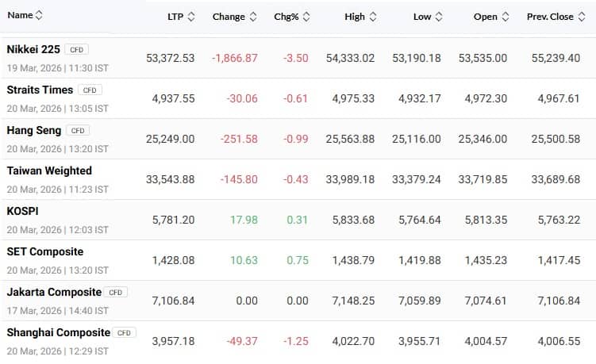Screen dimensions: 596x364
Task: Open the KOSPI index link
Action: [x=22, y=211]
